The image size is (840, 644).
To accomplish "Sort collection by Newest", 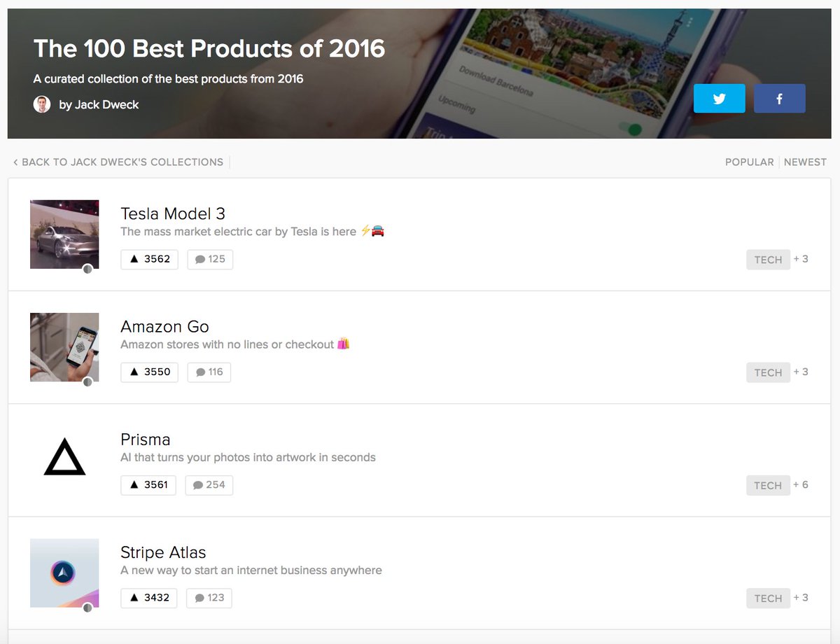I will 805,162.
